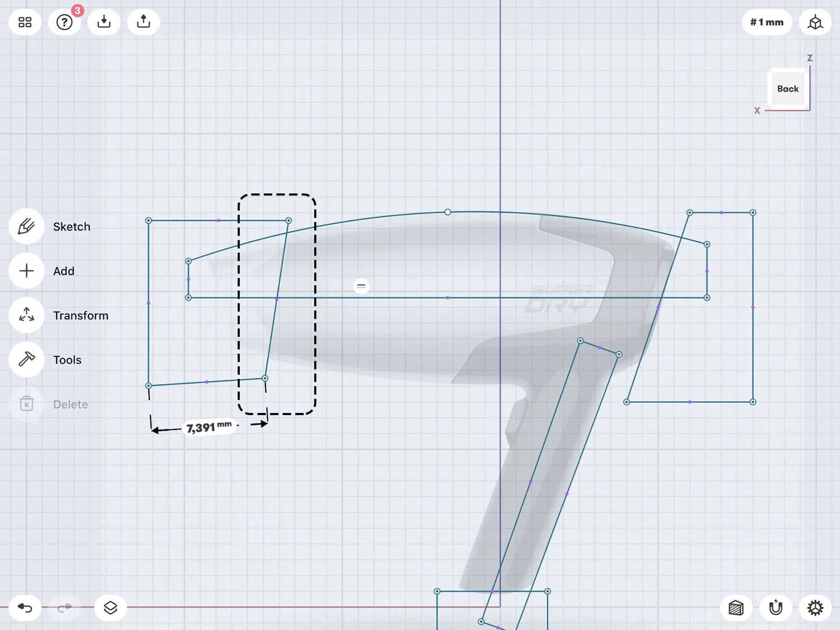Open the layers items panel
840x630 pixels.
click(110, 608)
